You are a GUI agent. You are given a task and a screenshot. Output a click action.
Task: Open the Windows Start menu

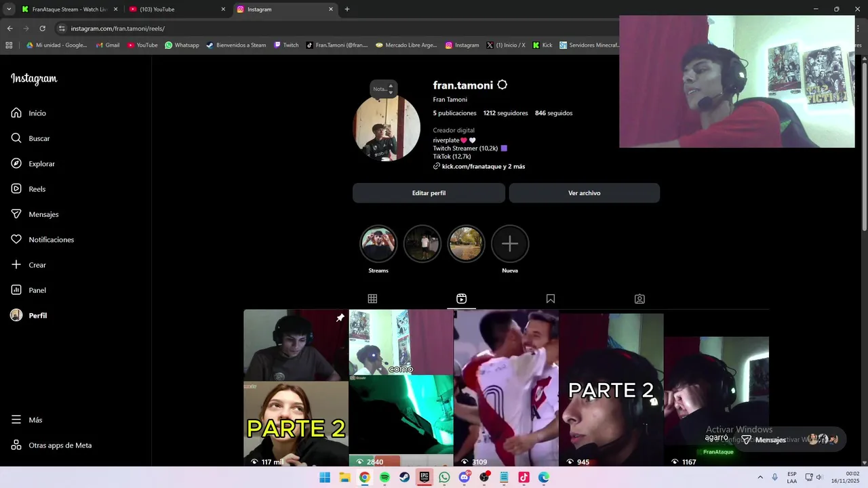click(325, 478)
